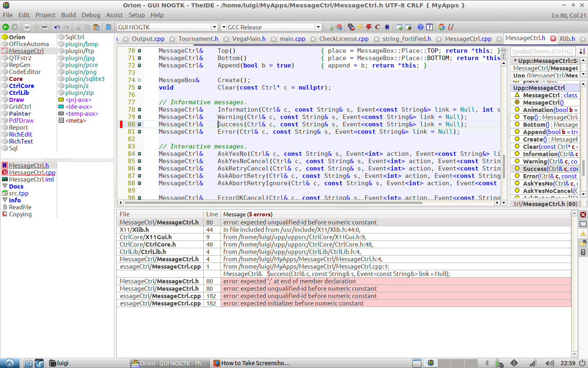Screen dimensions: 588x368
Task: Open find-in-files results with binoculars icon
Action: pos(583,243)
